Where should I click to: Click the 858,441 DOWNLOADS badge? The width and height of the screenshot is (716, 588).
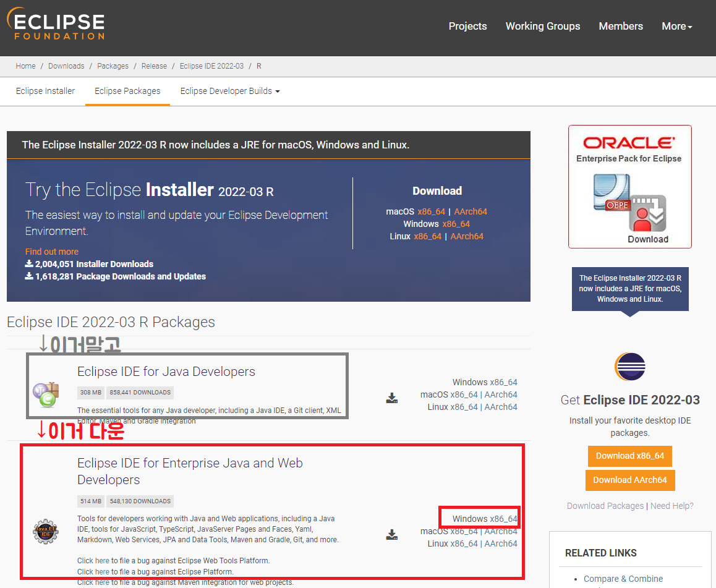coord(140,393)
